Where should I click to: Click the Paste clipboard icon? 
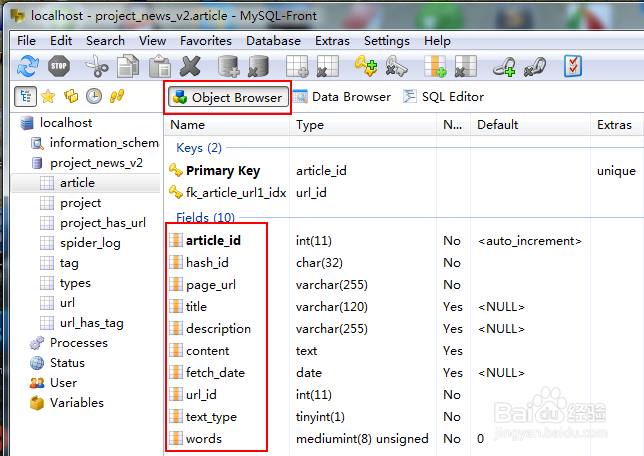point(160,66)
